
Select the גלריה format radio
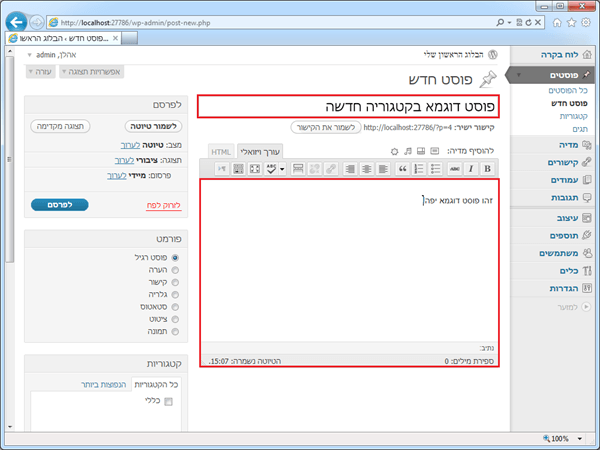point(175,295)
